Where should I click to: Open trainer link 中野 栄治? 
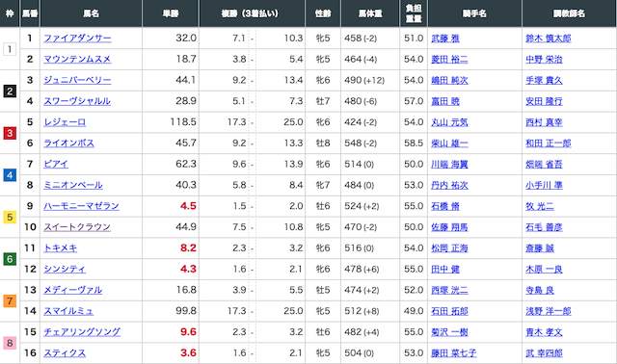544,60
